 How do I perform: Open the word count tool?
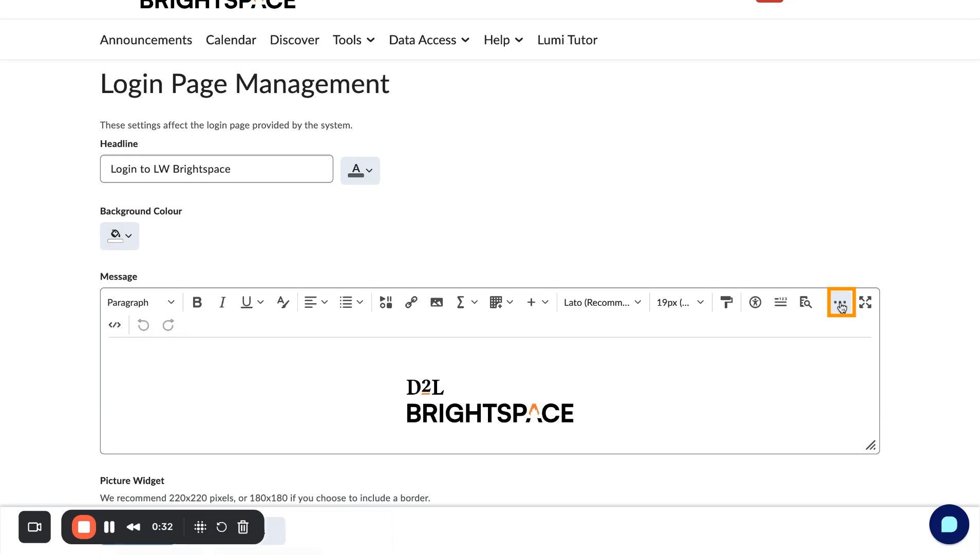pyautogui.click(x=780, y=302)
